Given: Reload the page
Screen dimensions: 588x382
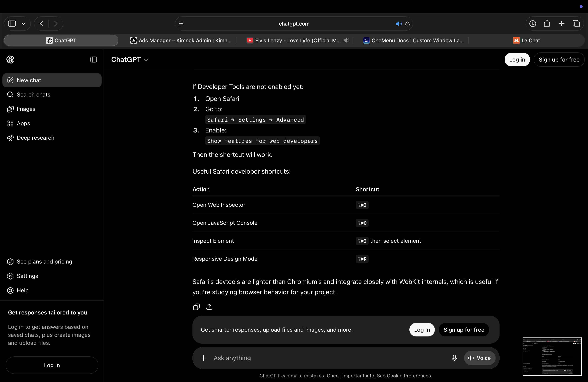Looking at the screenshot, I should point(408,24).
